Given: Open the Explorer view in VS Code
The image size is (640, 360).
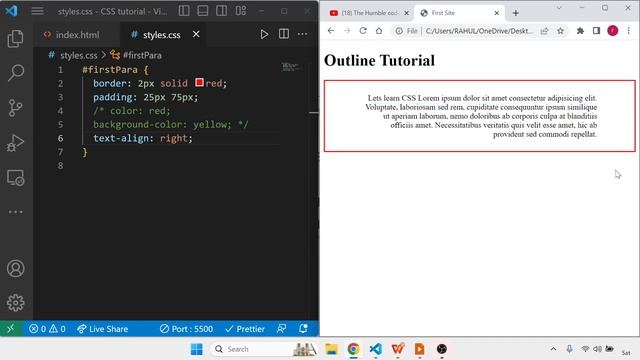Looking at the screenshot, I should tap(16, 38).
